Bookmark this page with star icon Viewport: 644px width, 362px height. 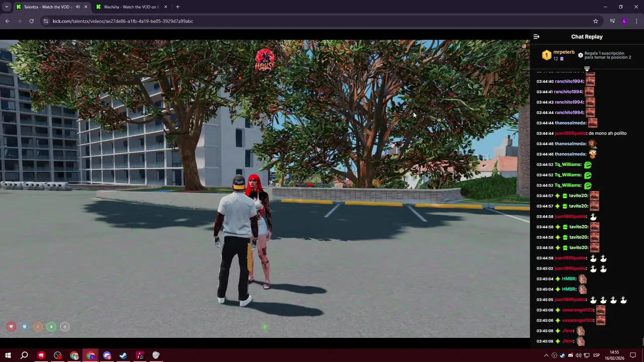[596, 21]
